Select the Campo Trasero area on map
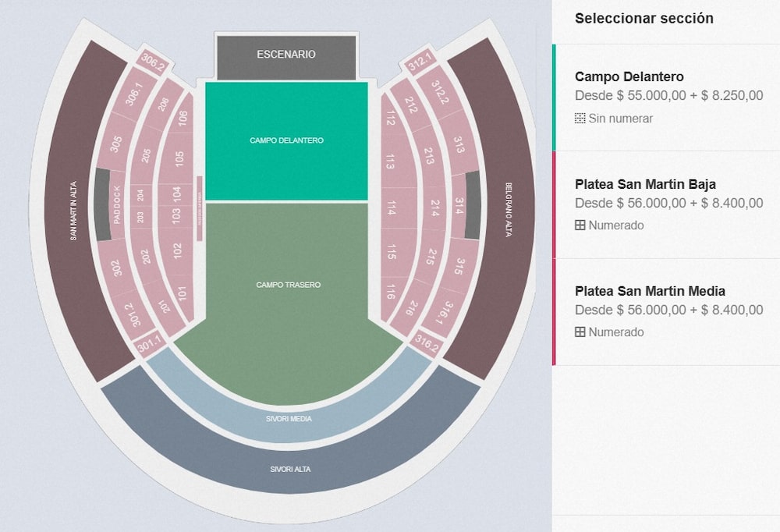Screen dimensions: 780x532 point(288,286)
